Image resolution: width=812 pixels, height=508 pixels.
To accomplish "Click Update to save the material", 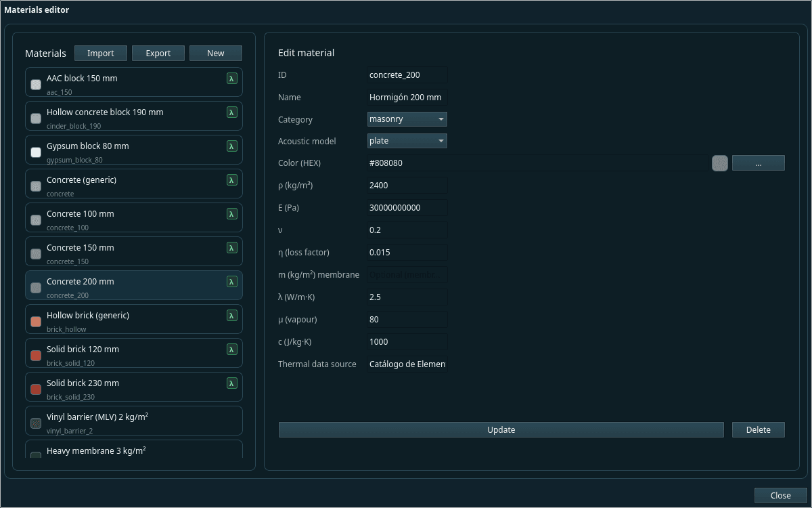I will coord(501,430).
